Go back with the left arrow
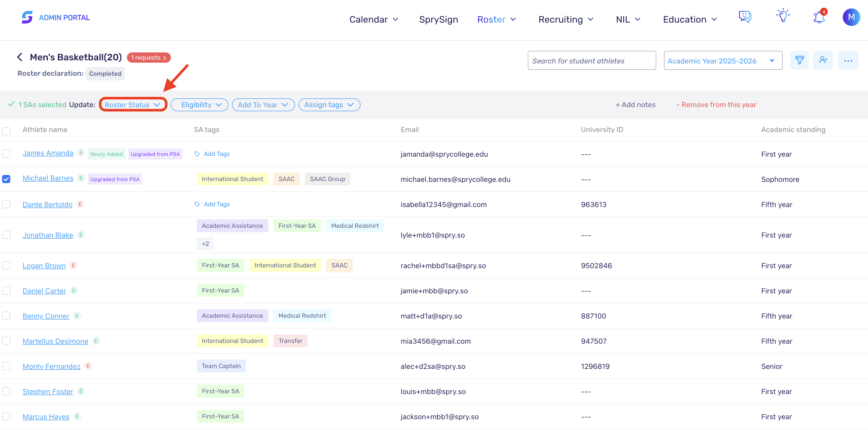868x430 pixels. pos(20,57)
